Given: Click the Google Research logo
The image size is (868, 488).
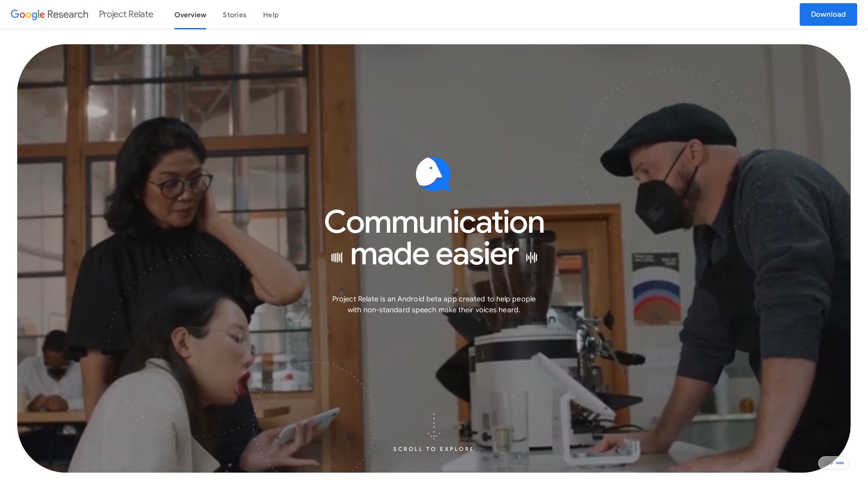Looking at the screenshot, I should pyautogui.click(x=49, y=14).
